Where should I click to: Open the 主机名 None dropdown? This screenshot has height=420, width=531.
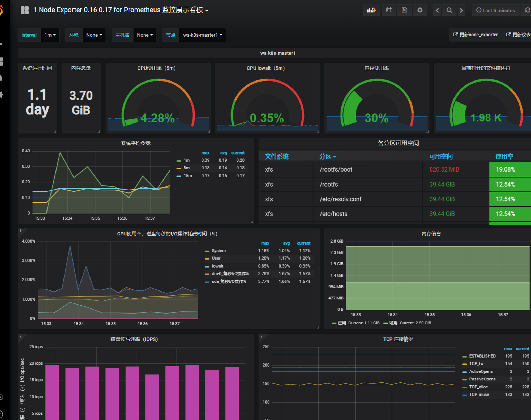click(145, 35)
